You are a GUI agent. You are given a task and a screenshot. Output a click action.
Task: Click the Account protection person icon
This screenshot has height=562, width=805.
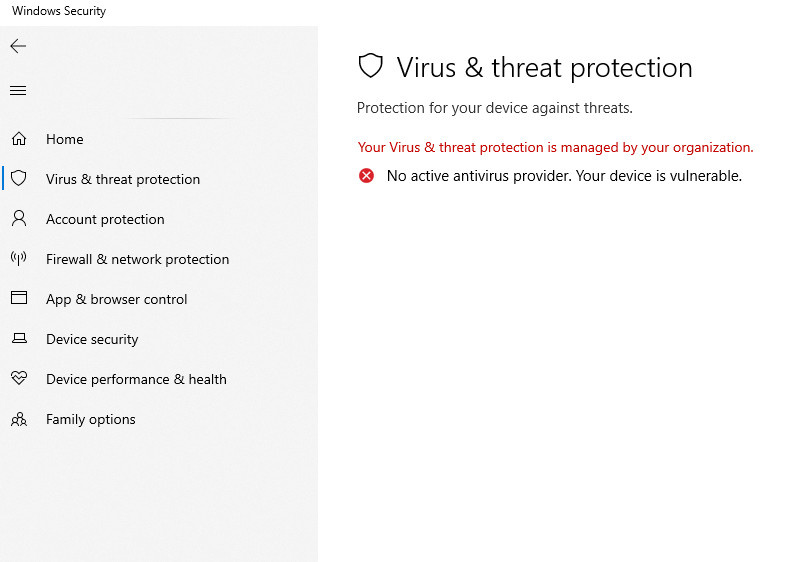(19, 218)
